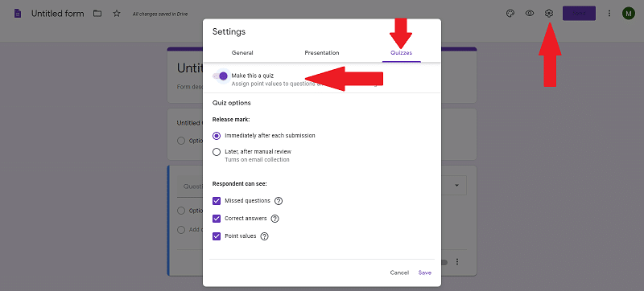
Task: Show help for Point values
Action: coord(265,236)
